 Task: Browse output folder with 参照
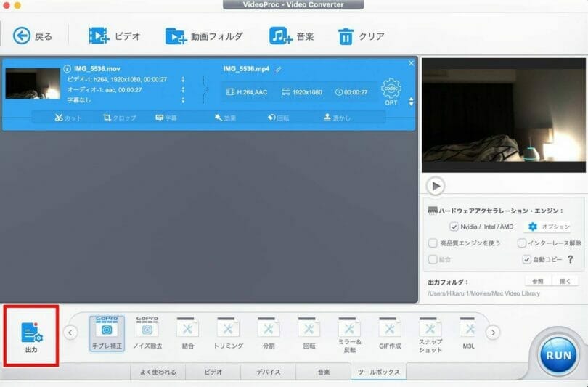(x=538, y=281)
